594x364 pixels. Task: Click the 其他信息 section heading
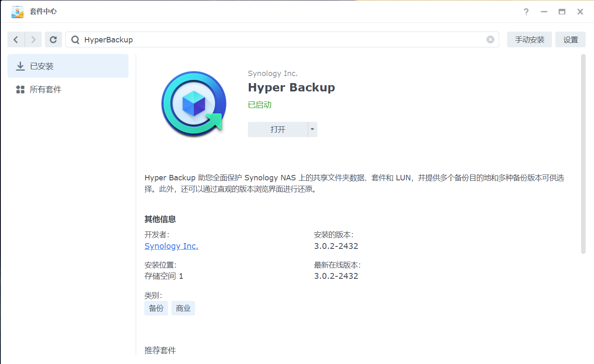(x=160, y=219)
